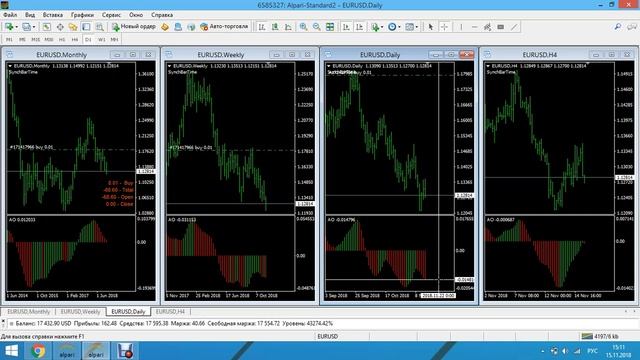Viewport: 640px width, 360px height.
Task: Select the arrow Cursor tool
Action: [x=431, y=27]
